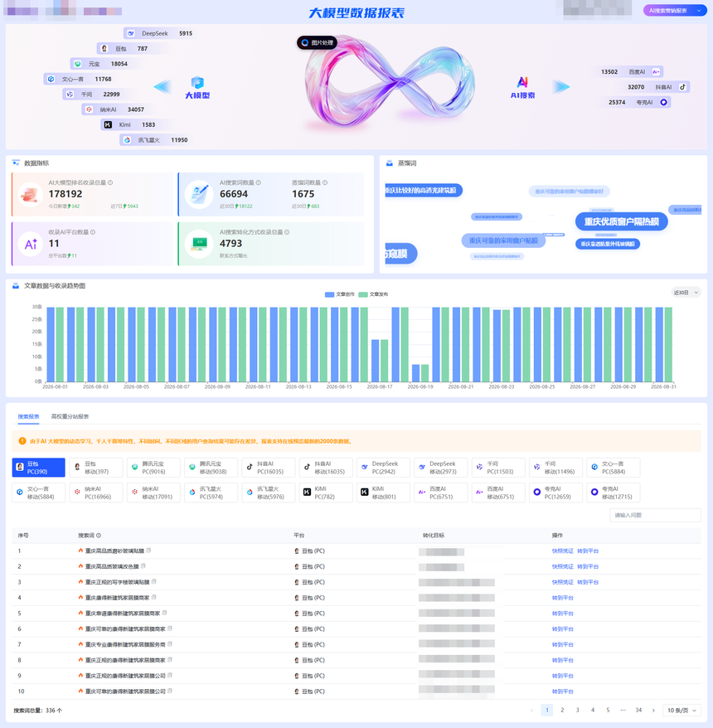Screen dimensions: 713x728
Task: Click copy icon after 重庆高品质玻璃改色膜
Action: coord(143,566)
